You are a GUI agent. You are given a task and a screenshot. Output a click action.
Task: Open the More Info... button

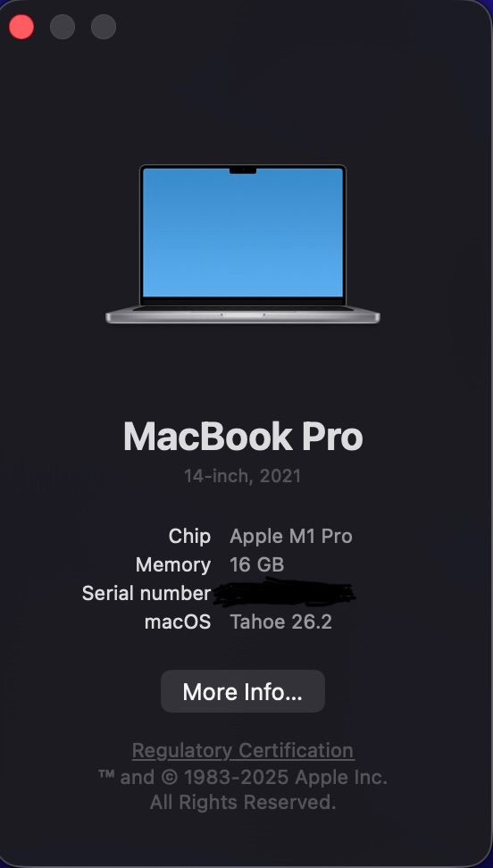(x=243, y=691)
